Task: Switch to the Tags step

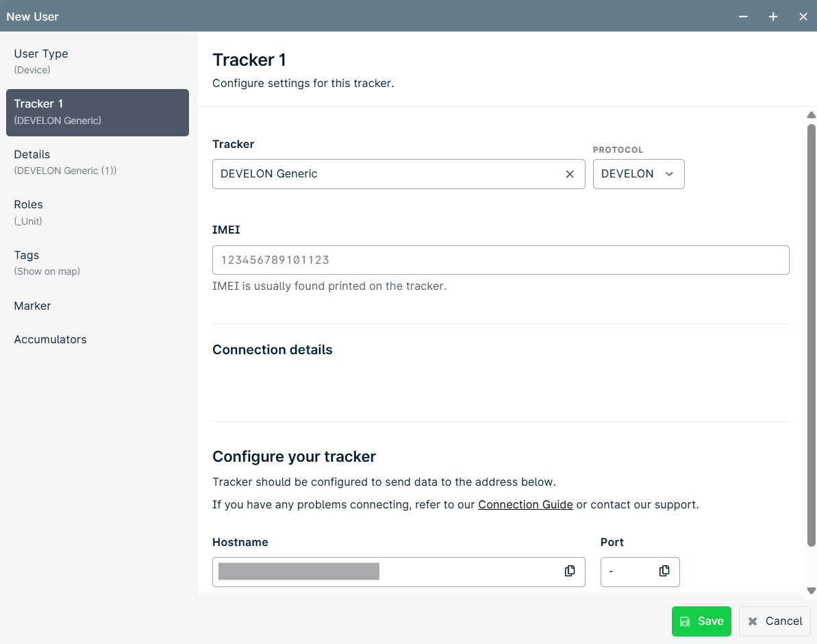Action: tap(97, 263)
